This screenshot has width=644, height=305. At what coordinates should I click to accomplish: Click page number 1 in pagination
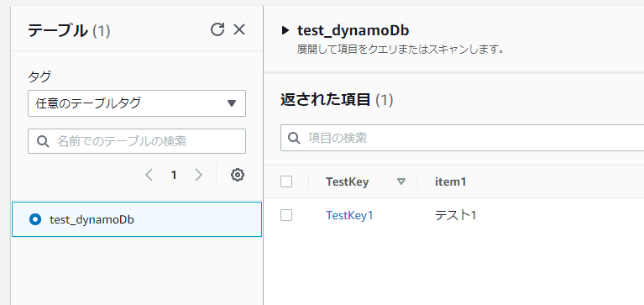174,175
